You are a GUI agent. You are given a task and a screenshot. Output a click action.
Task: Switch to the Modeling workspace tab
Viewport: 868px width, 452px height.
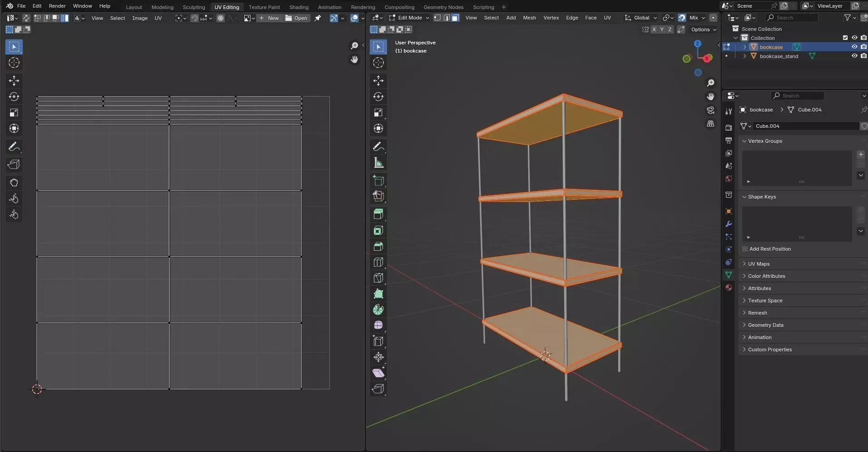[162, 7]
